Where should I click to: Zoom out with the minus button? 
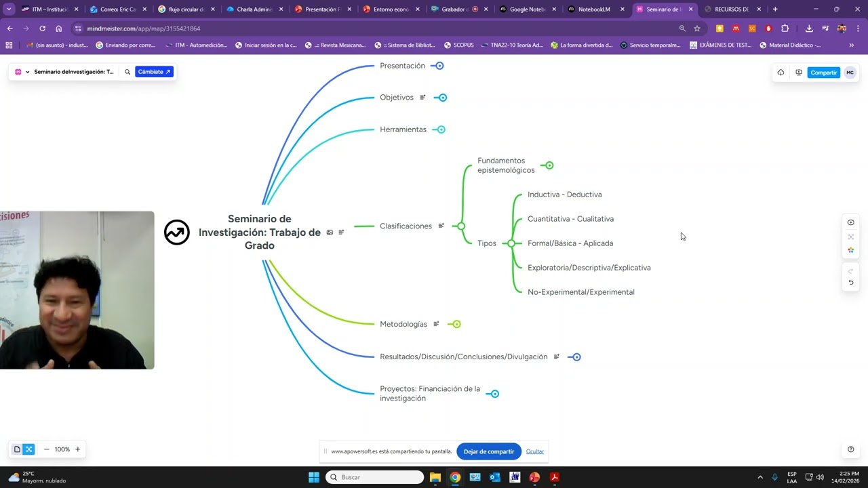[x=46, y=449]
